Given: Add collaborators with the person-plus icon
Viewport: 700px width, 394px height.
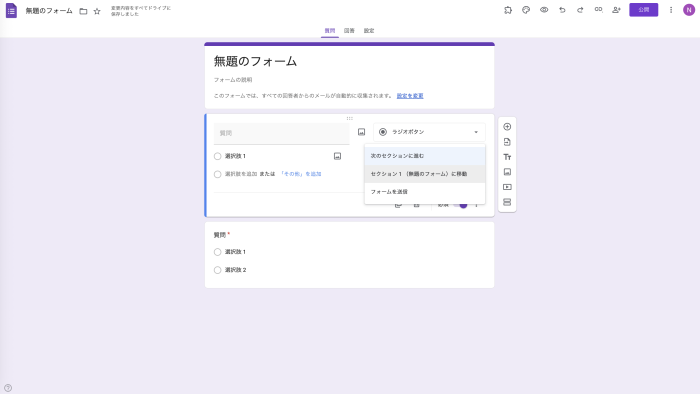Looking at the screenshot, I should [x=616, y=10].
